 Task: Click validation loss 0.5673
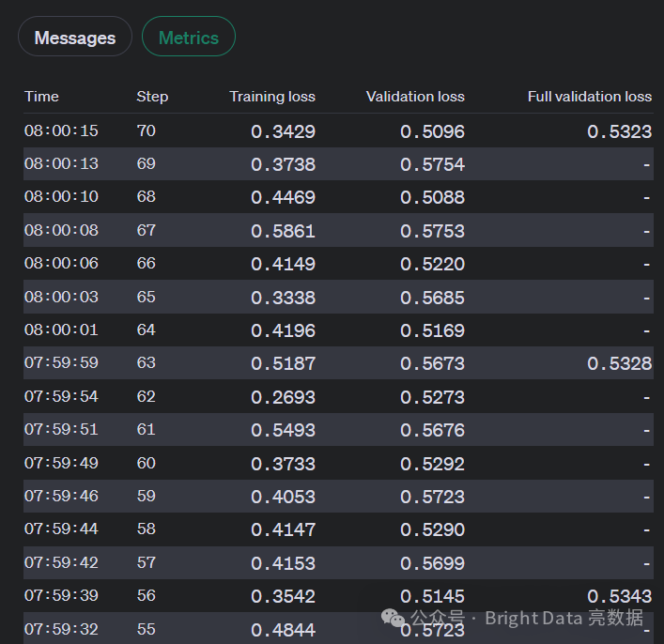click(x=432, y=363)
